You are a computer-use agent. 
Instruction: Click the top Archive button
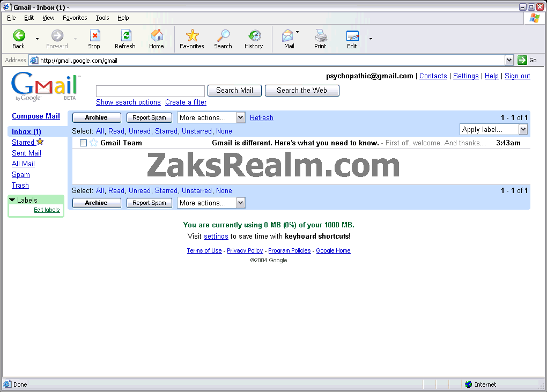coord(97,117)
